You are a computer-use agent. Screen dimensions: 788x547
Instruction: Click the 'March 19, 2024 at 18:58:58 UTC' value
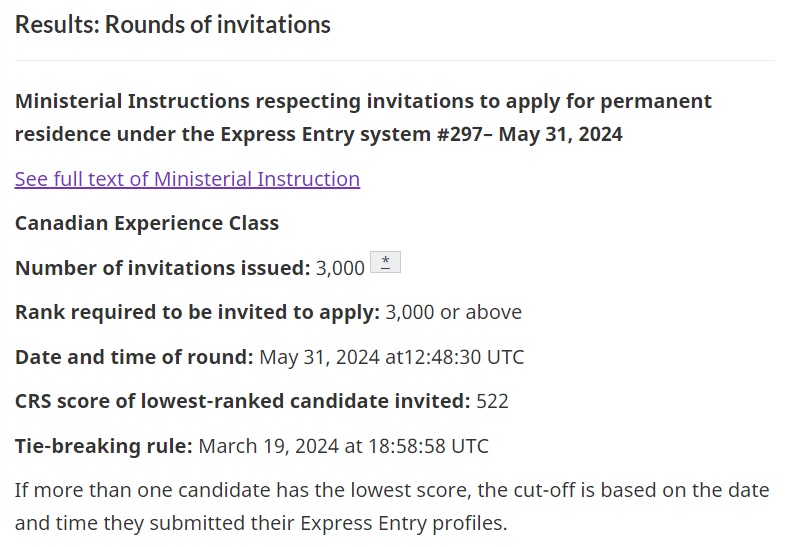344,446
